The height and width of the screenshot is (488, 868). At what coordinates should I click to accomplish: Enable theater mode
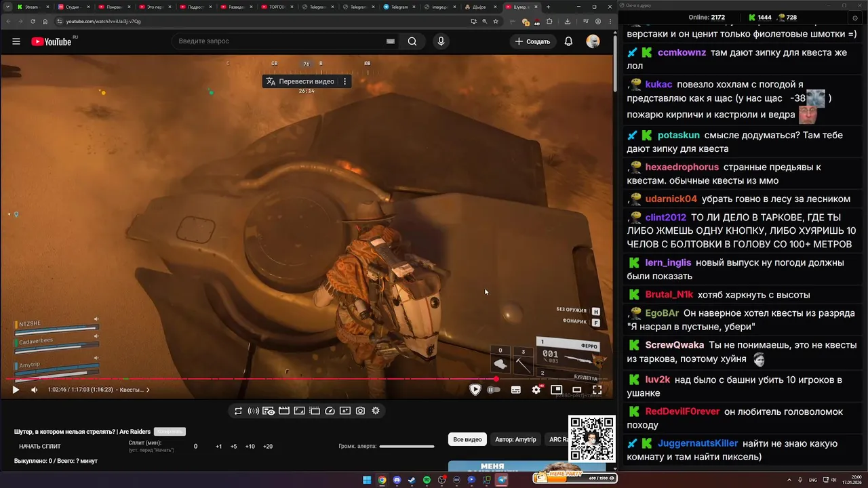tap(576, 390)
